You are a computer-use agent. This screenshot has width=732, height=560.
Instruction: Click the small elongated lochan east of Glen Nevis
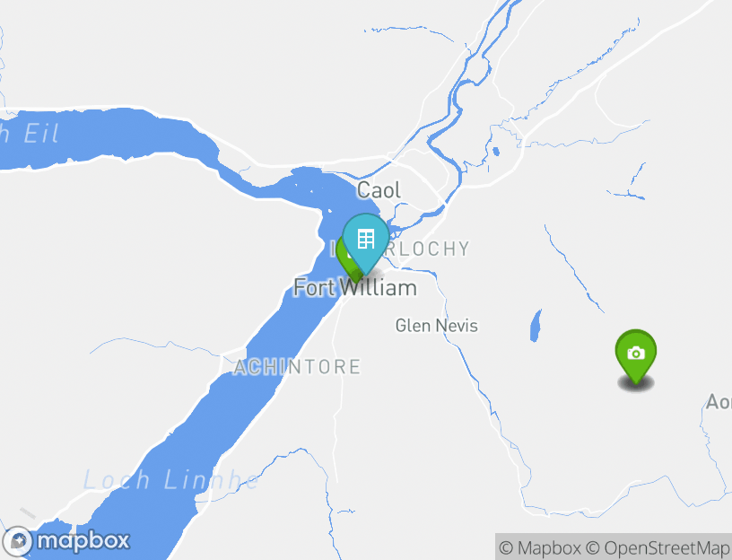click(536, 326)
